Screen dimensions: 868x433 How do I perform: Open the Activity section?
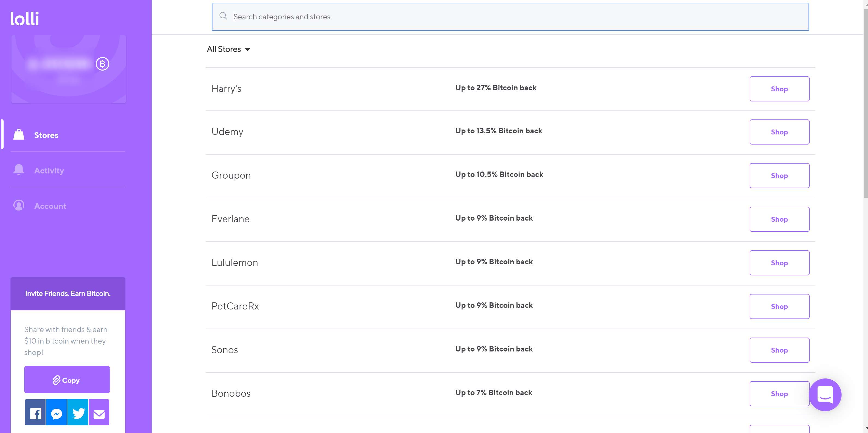(x=49, y=170)
